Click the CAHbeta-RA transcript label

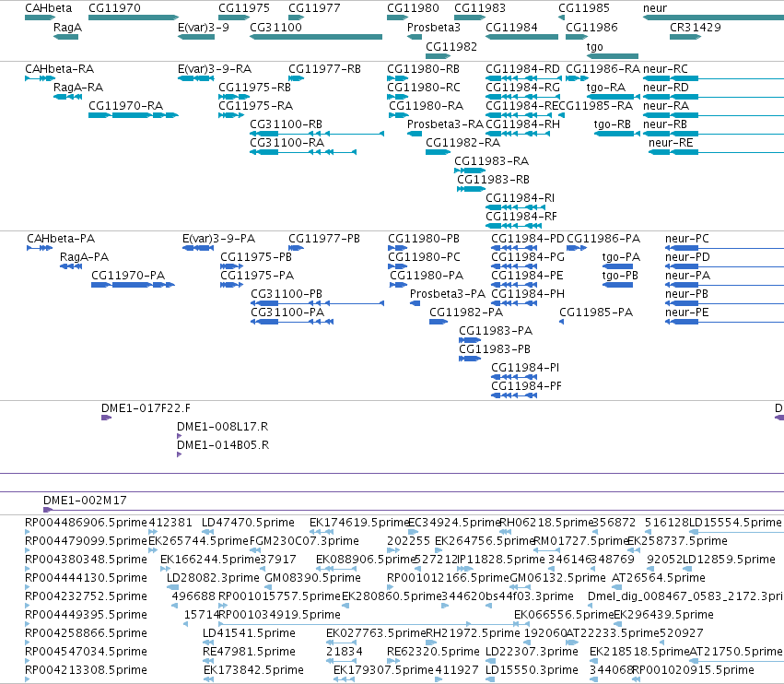(x=60, y=68)
